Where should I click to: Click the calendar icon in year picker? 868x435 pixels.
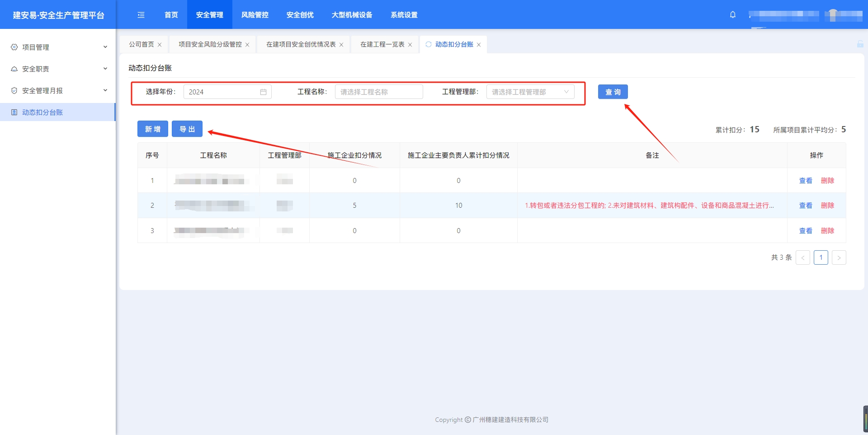263,92
